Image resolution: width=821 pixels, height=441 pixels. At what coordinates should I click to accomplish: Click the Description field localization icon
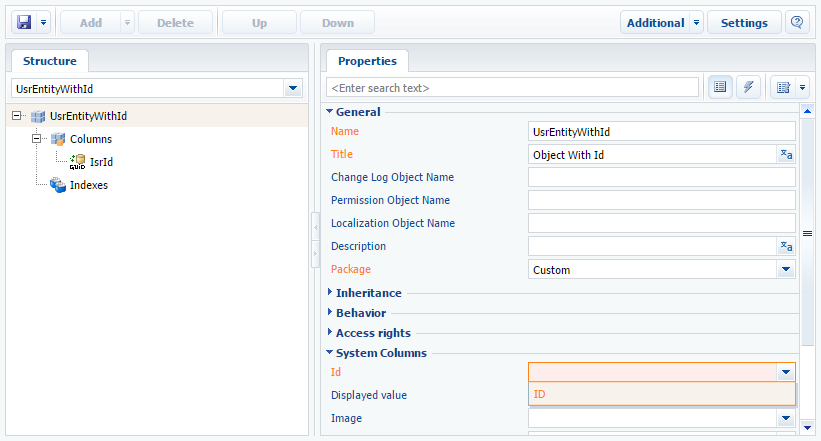[x=786, y=246]
